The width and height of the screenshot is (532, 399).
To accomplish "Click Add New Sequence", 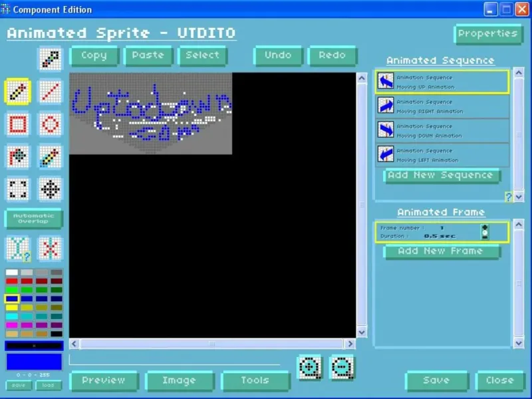I will coord(442,176).
